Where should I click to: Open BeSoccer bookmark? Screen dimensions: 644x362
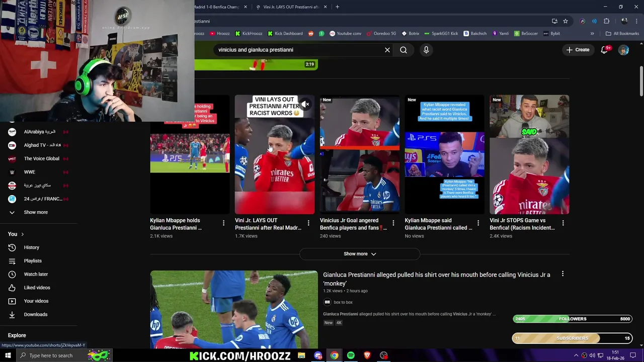[526, 34]
